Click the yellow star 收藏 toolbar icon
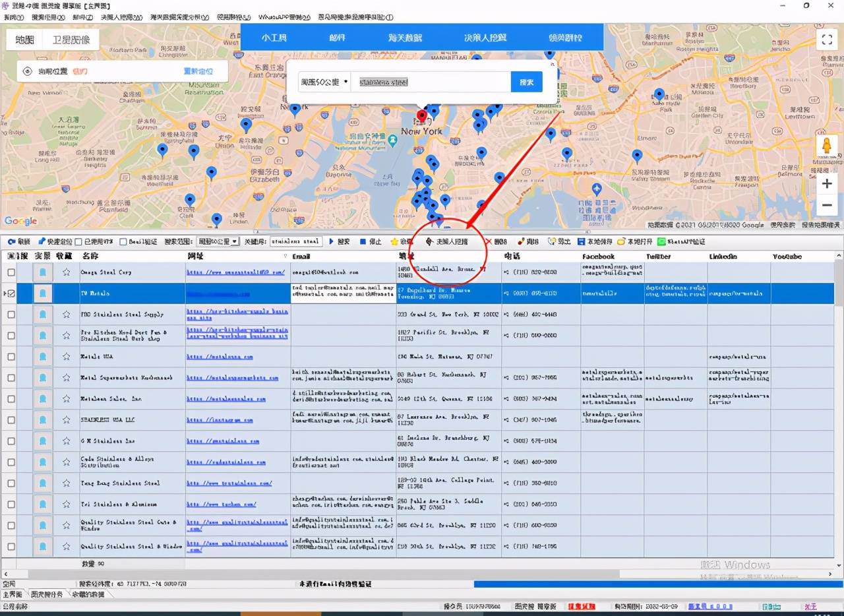This screenshot has height=616, width=844. (x=394, y=242)
